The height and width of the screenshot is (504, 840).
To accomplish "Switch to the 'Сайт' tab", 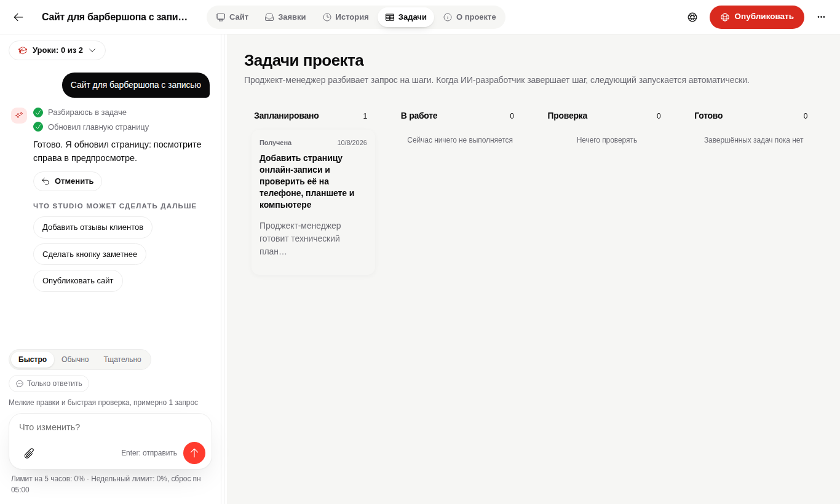I will [x=232, y=17].
